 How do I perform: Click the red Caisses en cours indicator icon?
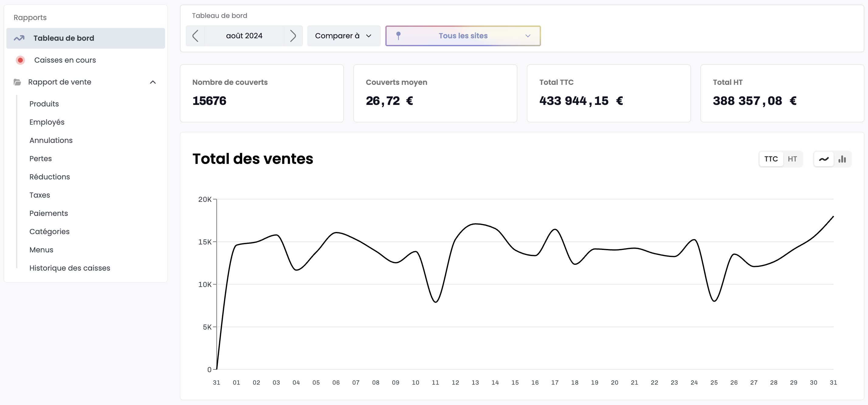(20, 60)
